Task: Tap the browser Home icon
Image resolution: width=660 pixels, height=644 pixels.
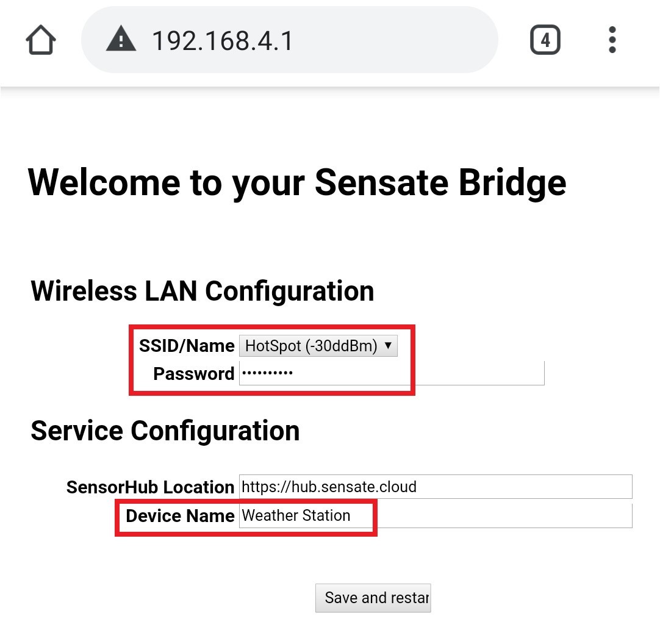Action: (41, 40)
